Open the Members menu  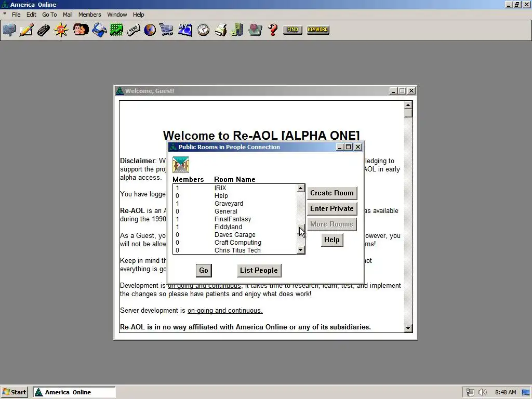[x=89, y=15]
